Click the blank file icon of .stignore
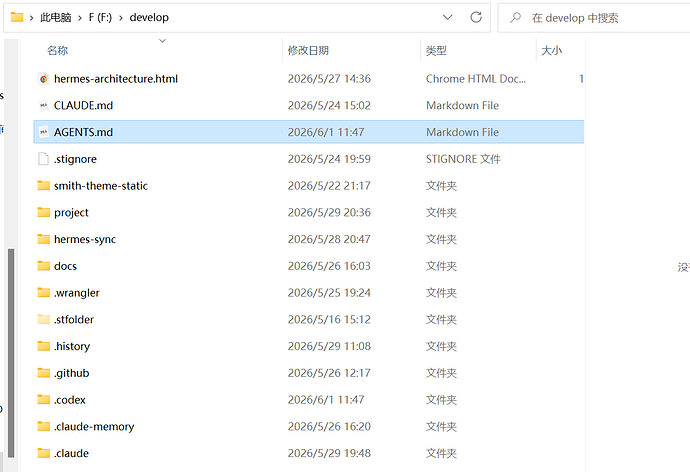The width and height of the screenshot is (690, 472). [x=43, y=159]
